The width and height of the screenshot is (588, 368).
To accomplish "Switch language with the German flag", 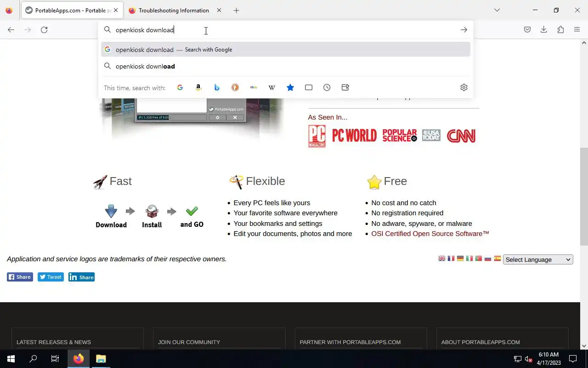I will click(460, 259).
